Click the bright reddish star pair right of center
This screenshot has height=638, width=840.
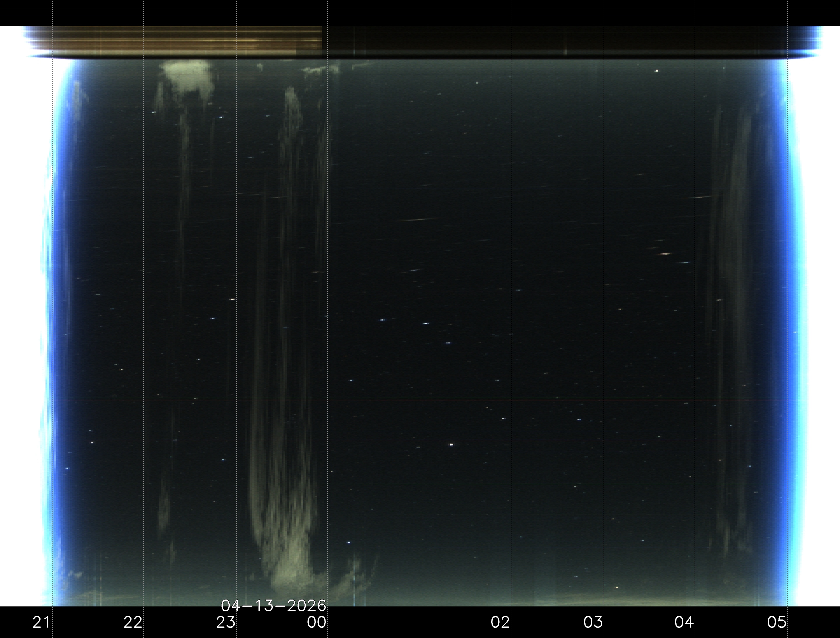pos(665,254)
